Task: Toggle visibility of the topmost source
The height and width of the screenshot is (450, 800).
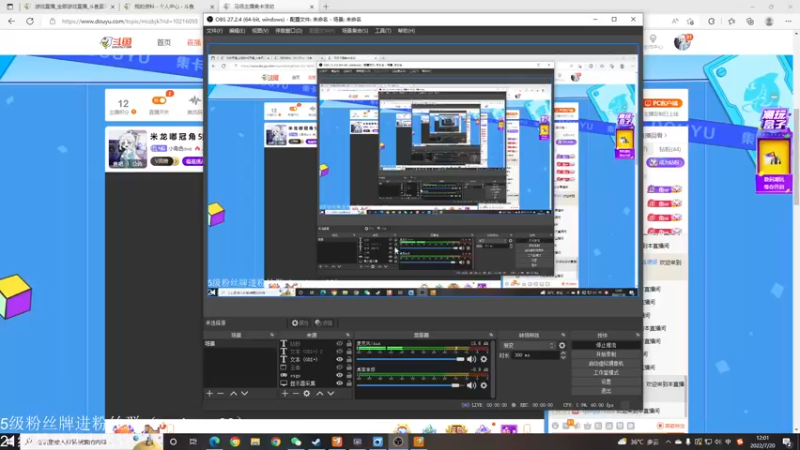Action: click(339, 344)
